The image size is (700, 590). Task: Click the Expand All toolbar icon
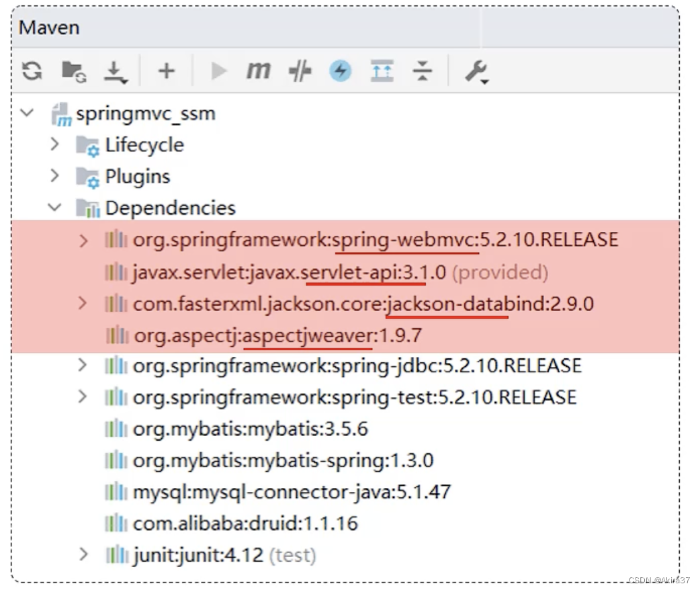(x=382, y=71)
